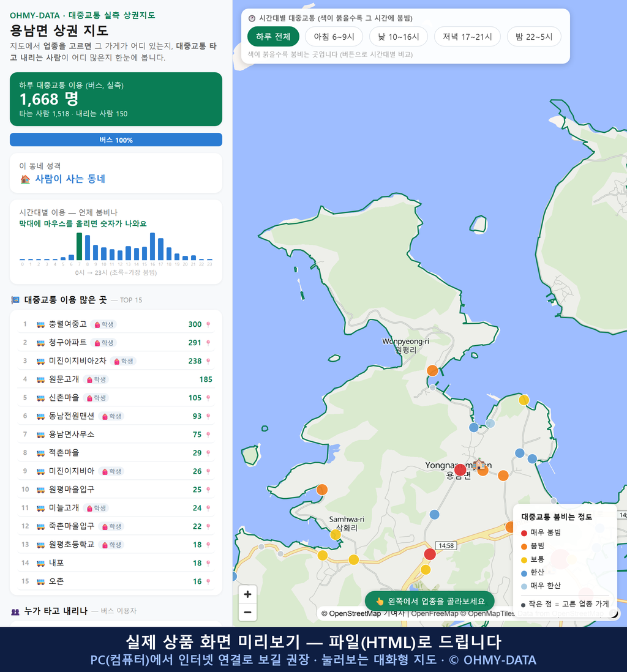Select the 하루 전체 time filter
The height and width of the screenshot is (672, 627).
[x=273, y=37]
